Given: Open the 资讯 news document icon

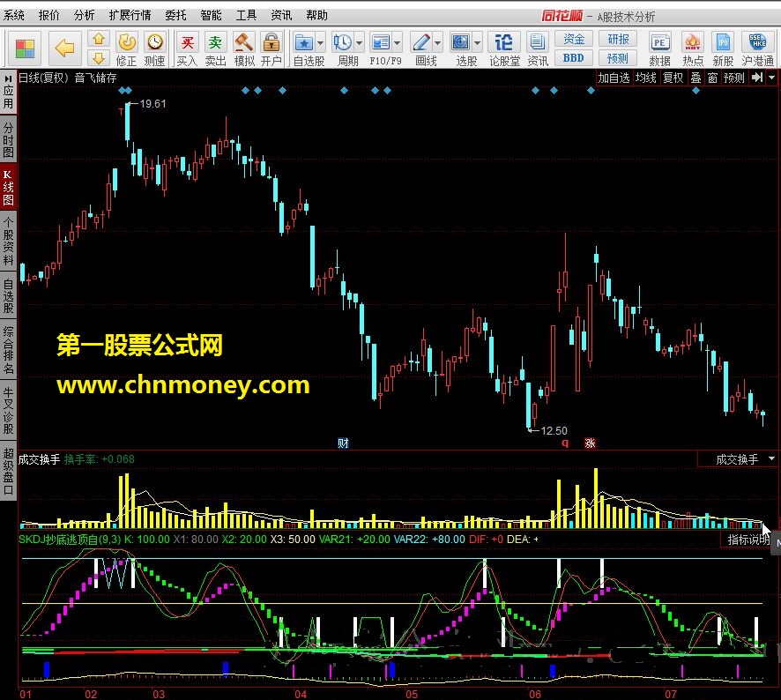Looking at the screenshot, I should click(537, 42).
